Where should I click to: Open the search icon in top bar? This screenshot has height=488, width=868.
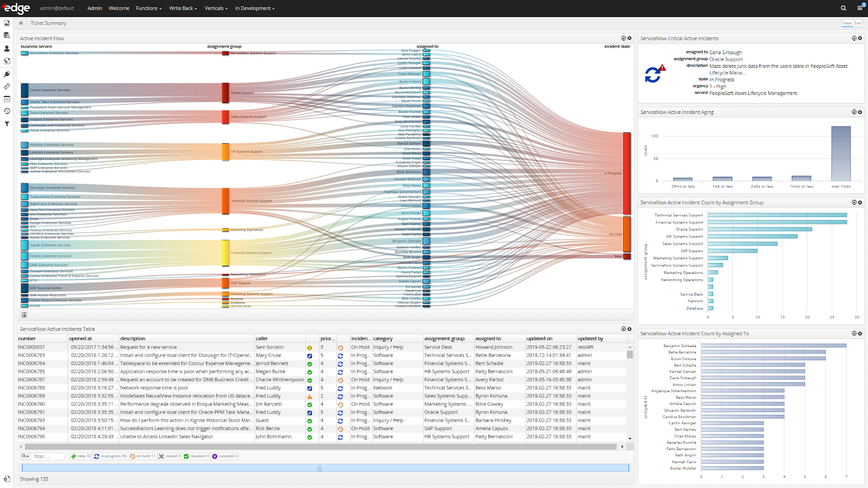[x=844, y=8]
